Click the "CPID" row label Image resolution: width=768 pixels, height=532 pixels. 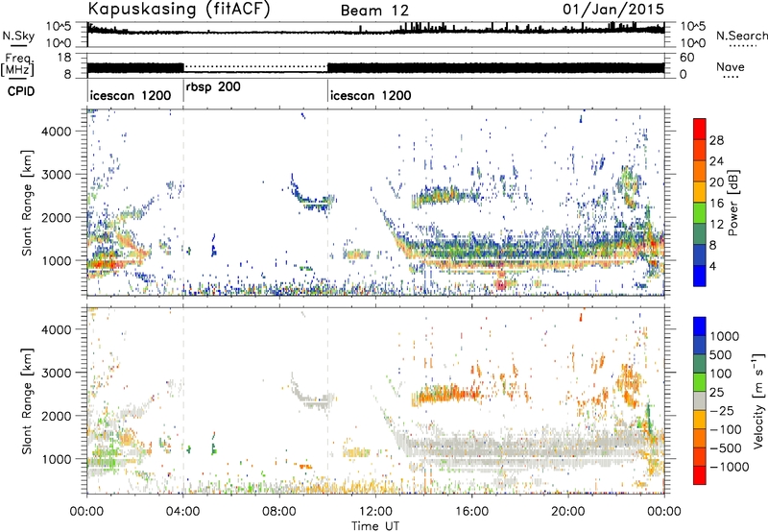(x=20, y=91)
